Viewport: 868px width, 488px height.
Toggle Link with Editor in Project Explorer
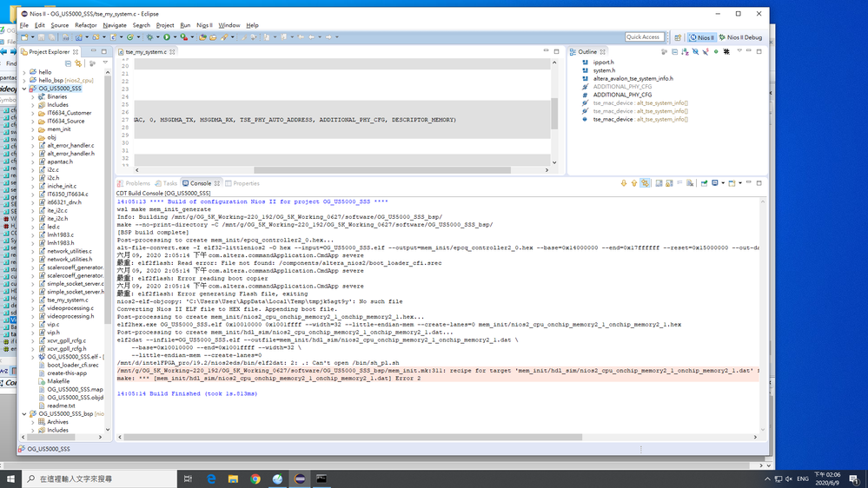(78, 63)
